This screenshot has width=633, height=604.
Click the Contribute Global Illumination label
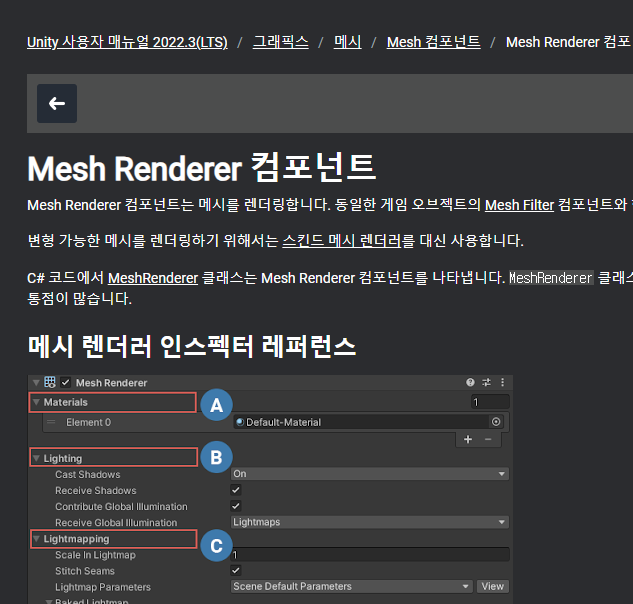point(121,507)
